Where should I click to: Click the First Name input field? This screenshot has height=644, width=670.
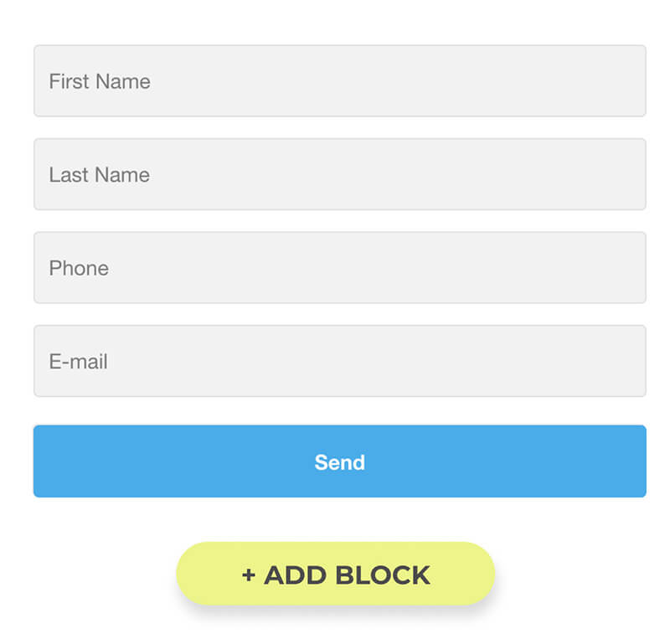tap(339, 81)
